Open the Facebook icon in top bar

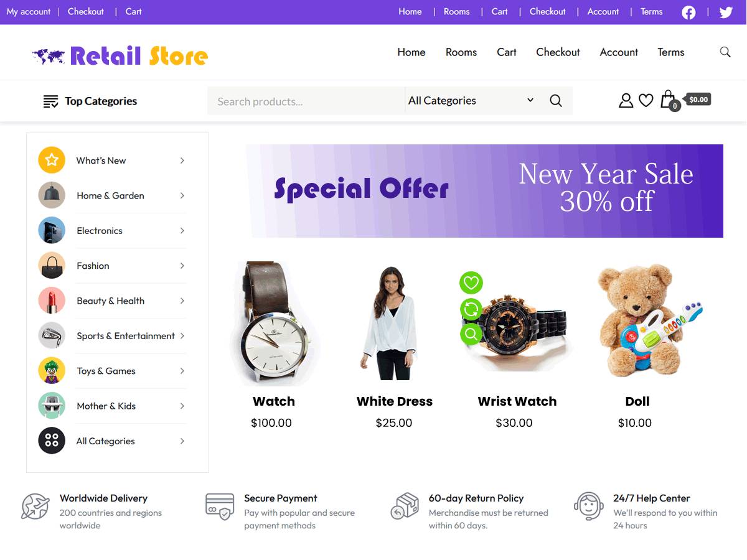(688, 12)
